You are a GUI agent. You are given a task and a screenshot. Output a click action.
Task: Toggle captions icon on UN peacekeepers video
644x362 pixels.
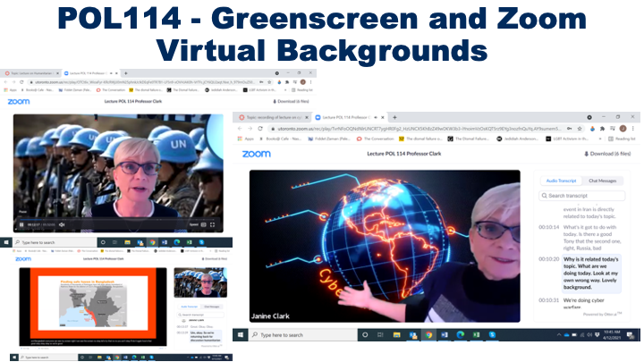pyautogui.click(x=203, y=224)
